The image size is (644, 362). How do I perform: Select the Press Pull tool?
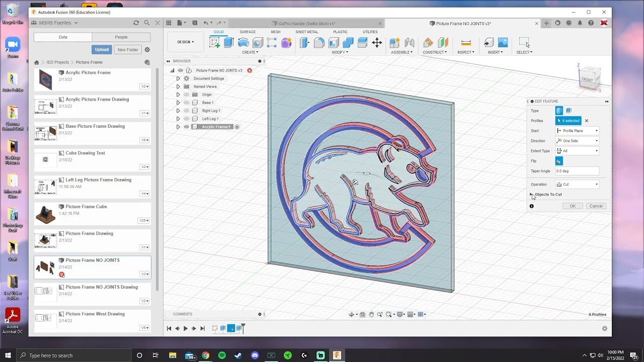304,43
